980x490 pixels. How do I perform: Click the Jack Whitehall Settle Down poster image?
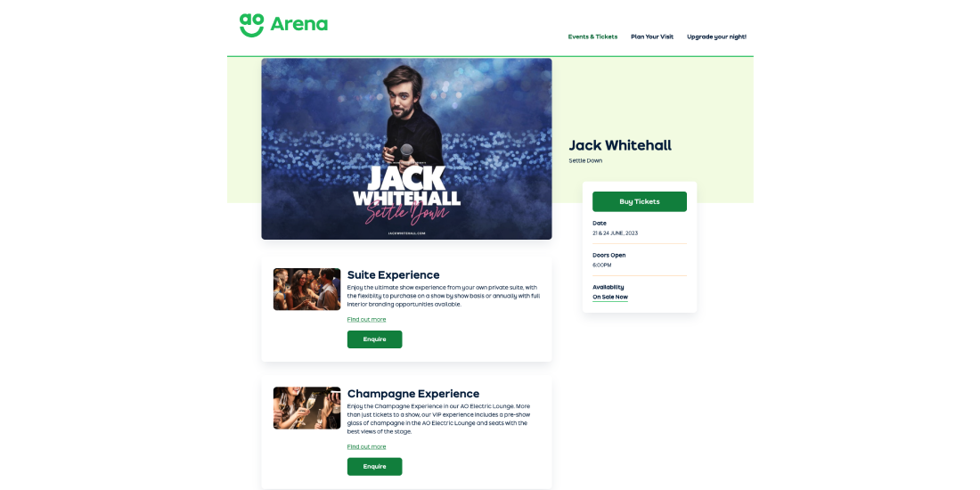(x=406, y=149)
